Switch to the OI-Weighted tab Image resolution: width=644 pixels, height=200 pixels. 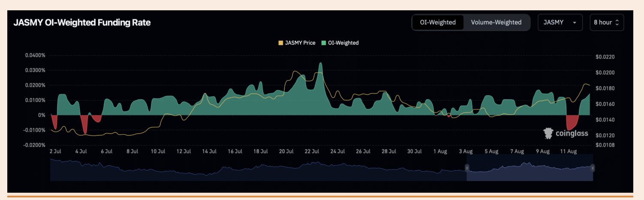point(438,22)
